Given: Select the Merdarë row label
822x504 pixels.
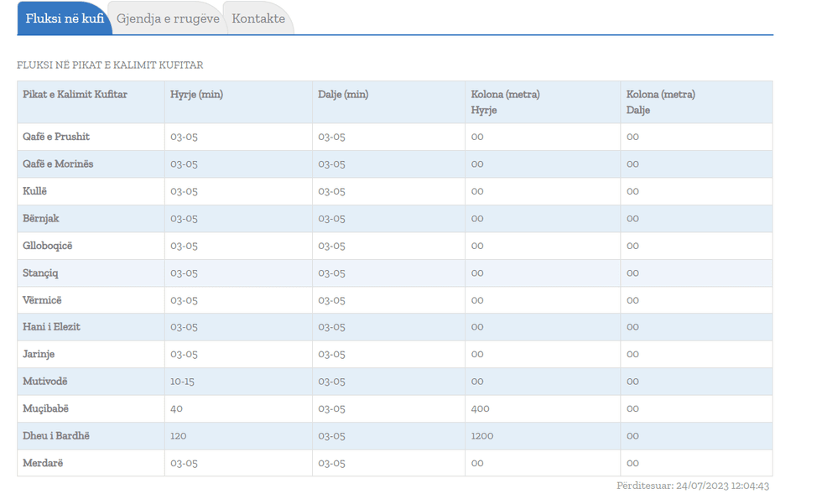Looking at the screenshot, I should pyautogui.click(x=43, y=463).
